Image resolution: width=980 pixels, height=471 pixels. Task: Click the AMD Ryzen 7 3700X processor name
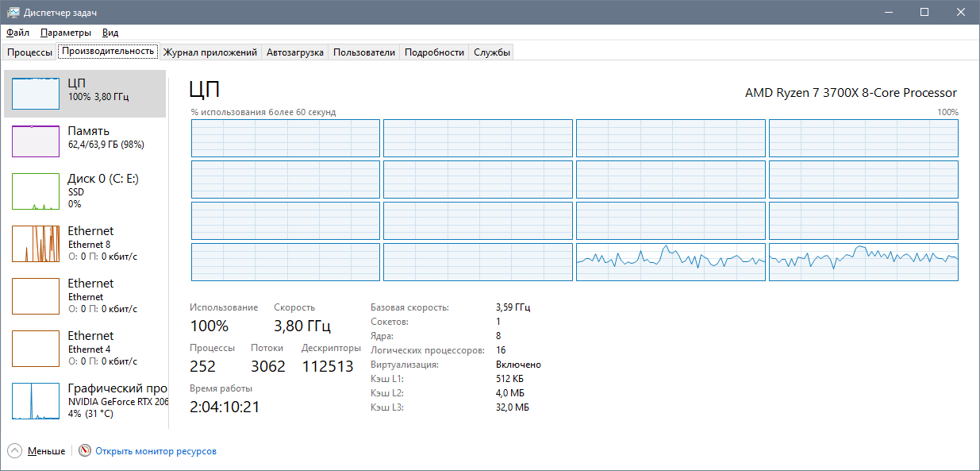click(851, 93)
